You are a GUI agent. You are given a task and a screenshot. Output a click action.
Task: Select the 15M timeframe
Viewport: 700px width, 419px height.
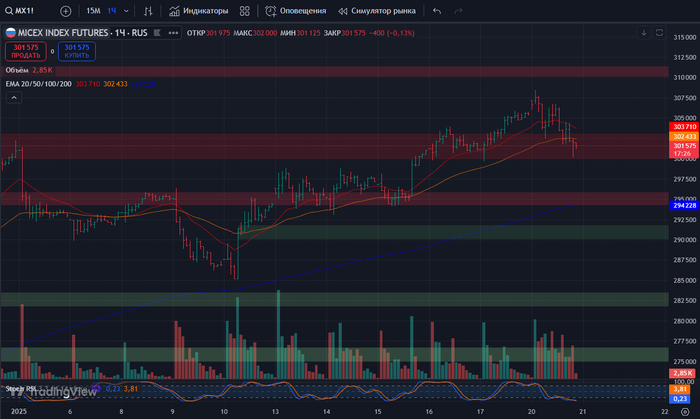pyautogui.click(x=92, y=11)
